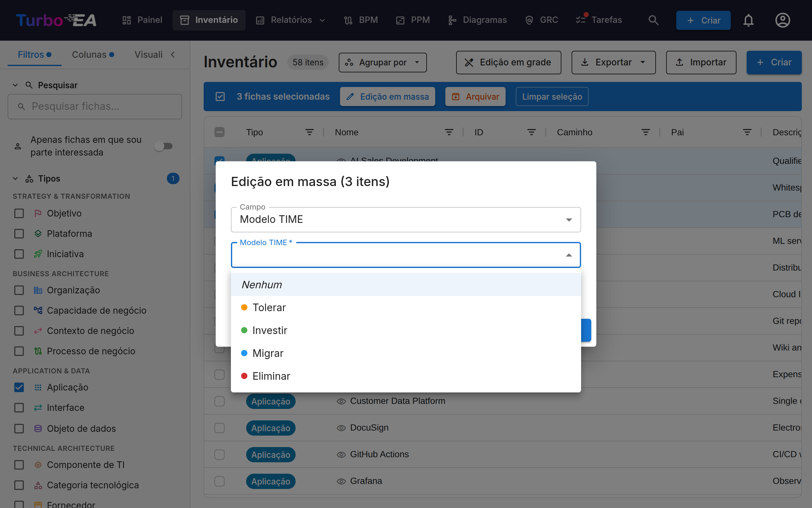Screen dimensions: 812x508
Task: Click the Arquivar button
Action: 475,97
